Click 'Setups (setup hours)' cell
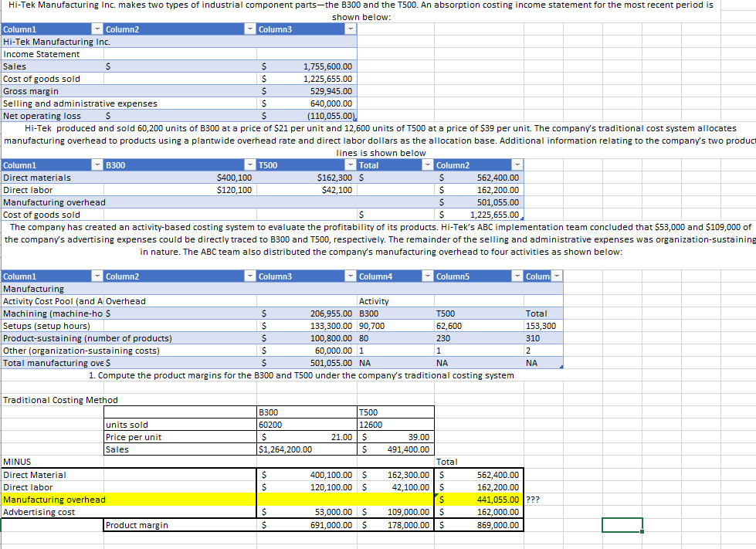Image resolution: width=756 pixels, height=549 pixels. (52, 326)
